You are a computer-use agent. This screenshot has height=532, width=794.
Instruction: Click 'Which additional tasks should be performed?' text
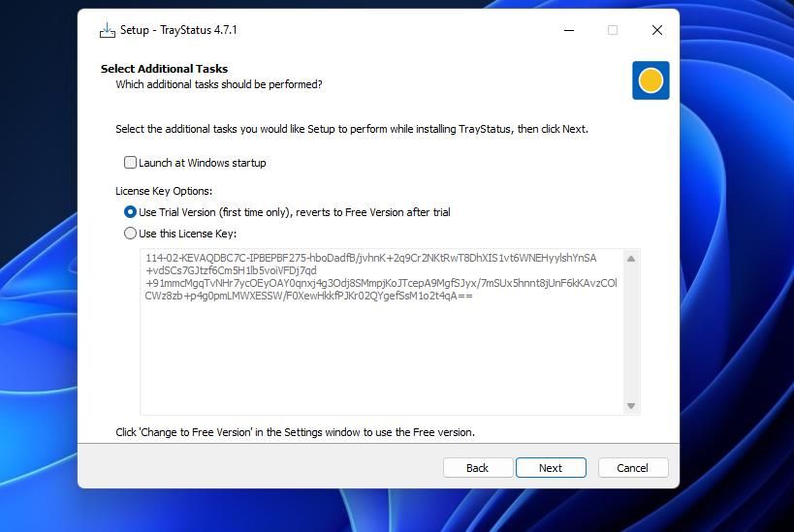(219, 84)
